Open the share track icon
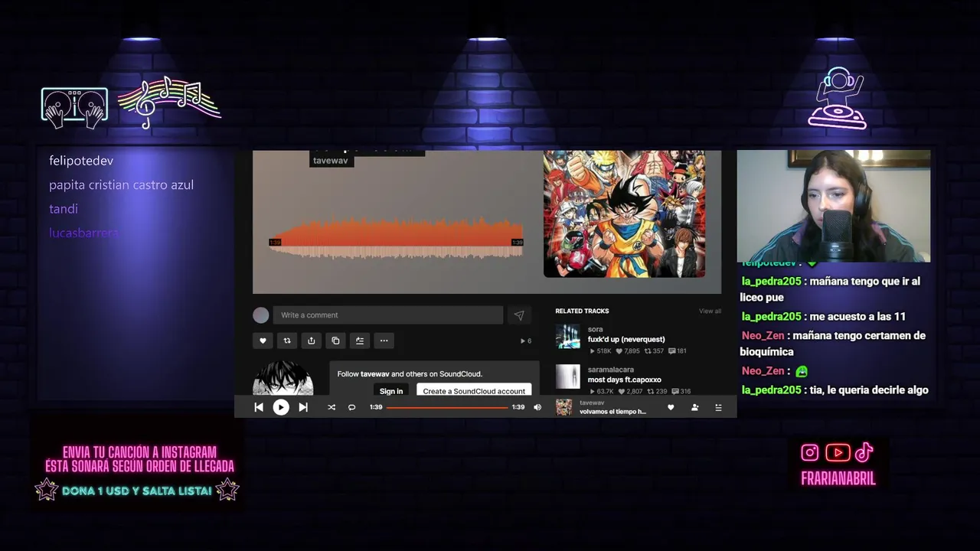This screenshot has height=551, width=980. [311, 341]
